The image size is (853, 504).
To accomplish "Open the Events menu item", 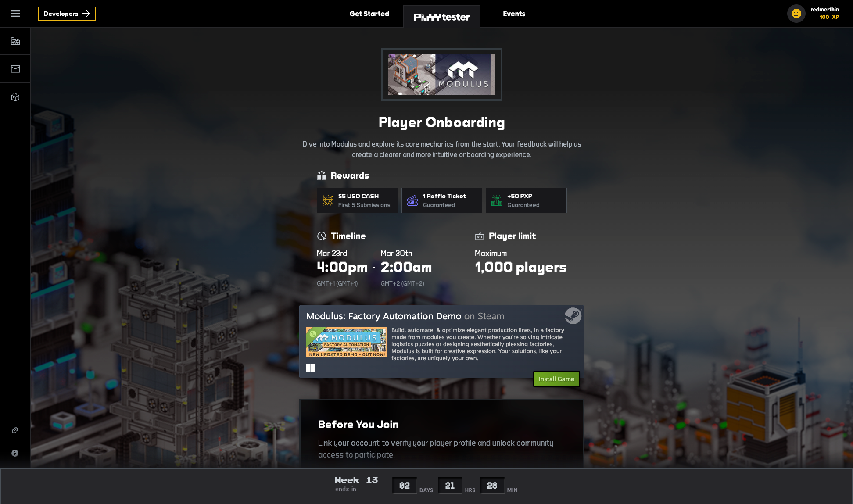I will (514, 14).
